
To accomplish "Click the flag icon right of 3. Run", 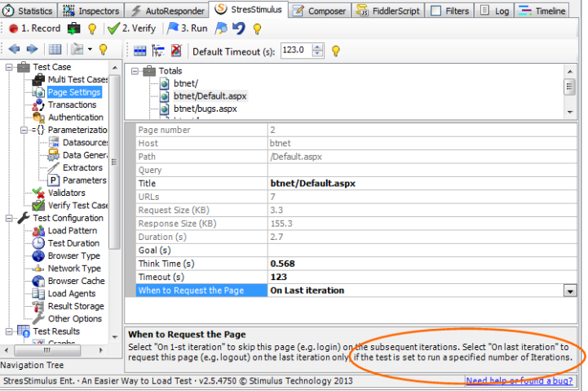I will click(x=221, y=29).
